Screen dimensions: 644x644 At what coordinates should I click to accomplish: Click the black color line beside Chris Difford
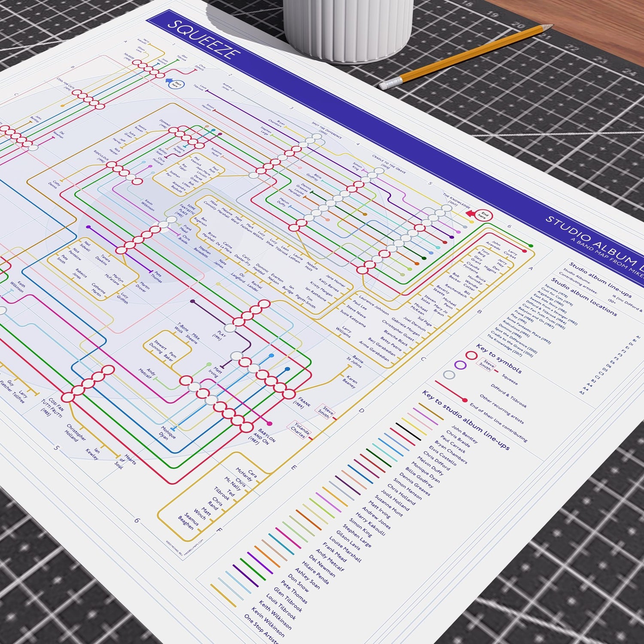point(408,431)
